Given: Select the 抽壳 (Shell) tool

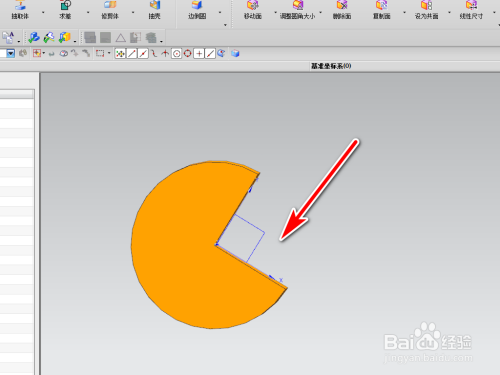Looking at the screenshot, I should (154, 10).
